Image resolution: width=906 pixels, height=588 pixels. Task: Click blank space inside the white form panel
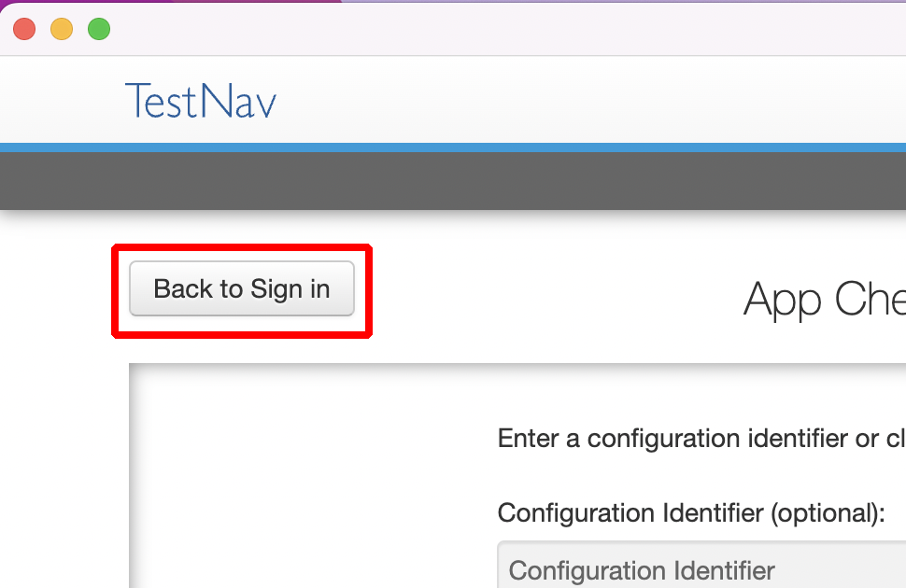click(x=312, y=473)
